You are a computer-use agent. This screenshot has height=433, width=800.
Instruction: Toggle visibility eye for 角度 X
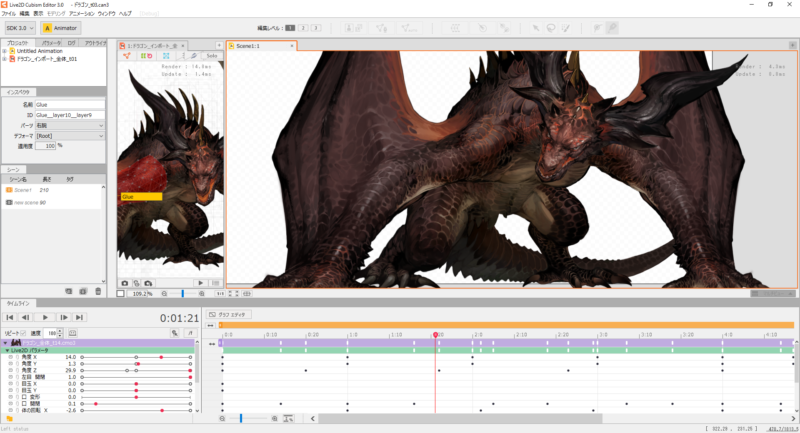coord(10,358)
